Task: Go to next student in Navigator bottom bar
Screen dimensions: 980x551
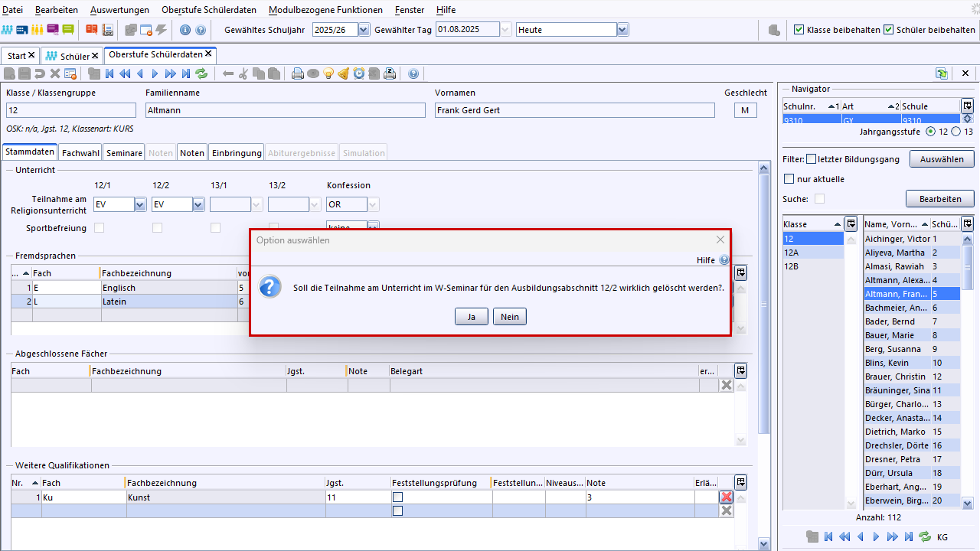Action: 877,537
